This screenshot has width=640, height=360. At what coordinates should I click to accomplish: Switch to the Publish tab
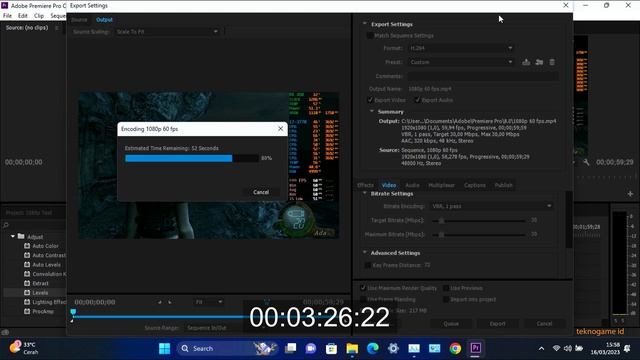pos(503,185)
